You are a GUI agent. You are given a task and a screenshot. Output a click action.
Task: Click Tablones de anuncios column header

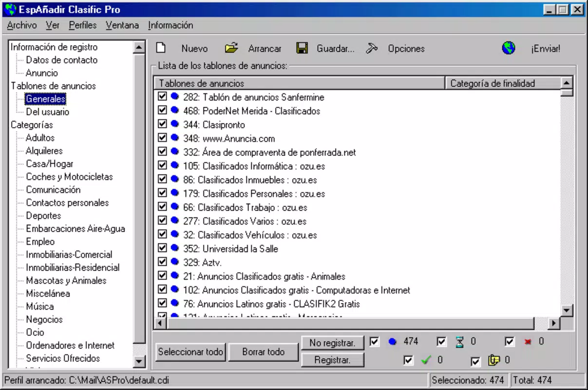tap(300, 83)
